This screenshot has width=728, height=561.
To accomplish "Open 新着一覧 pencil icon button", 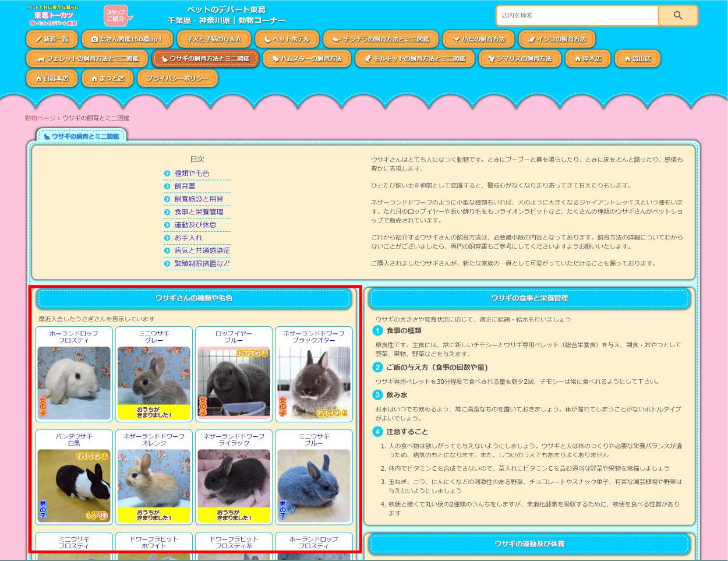I will (52, 39).
